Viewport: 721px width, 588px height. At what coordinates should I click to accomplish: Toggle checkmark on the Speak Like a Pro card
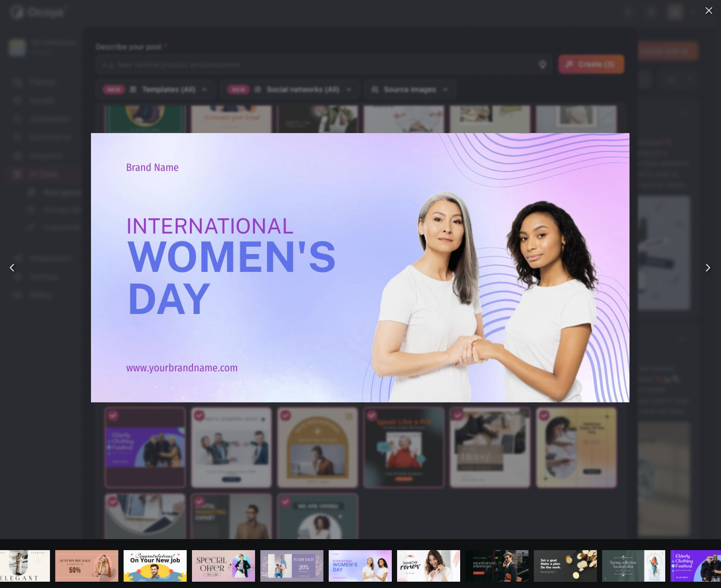372,415
